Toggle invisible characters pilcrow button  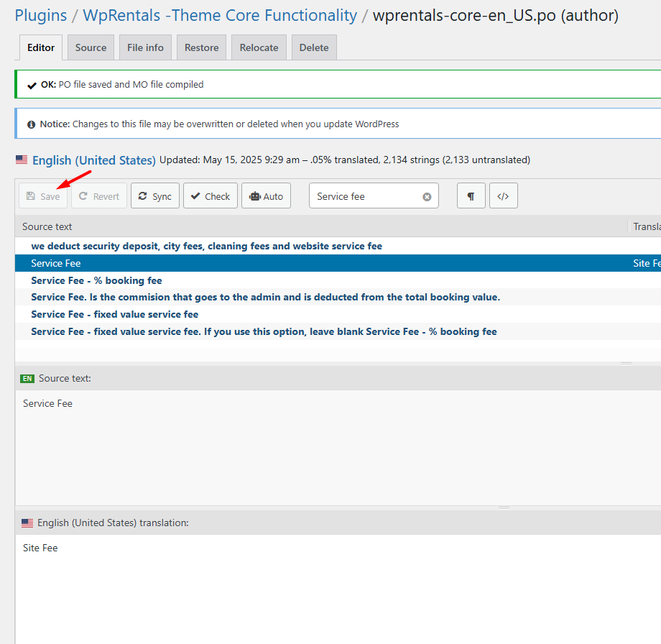471,196
